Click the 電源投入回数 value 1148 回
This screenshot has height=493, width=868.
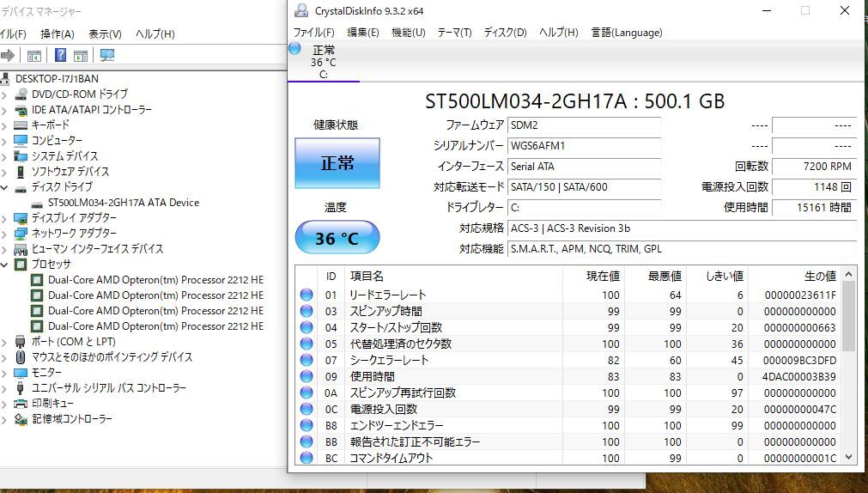pos(814,186)
